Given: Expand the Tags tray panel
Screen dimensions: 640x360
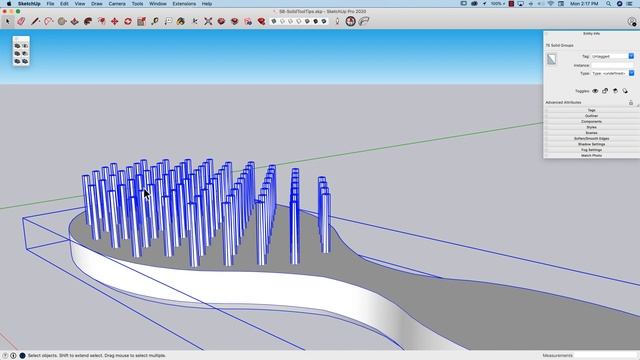Looking at the screenshot, I should tap(591, 110).
